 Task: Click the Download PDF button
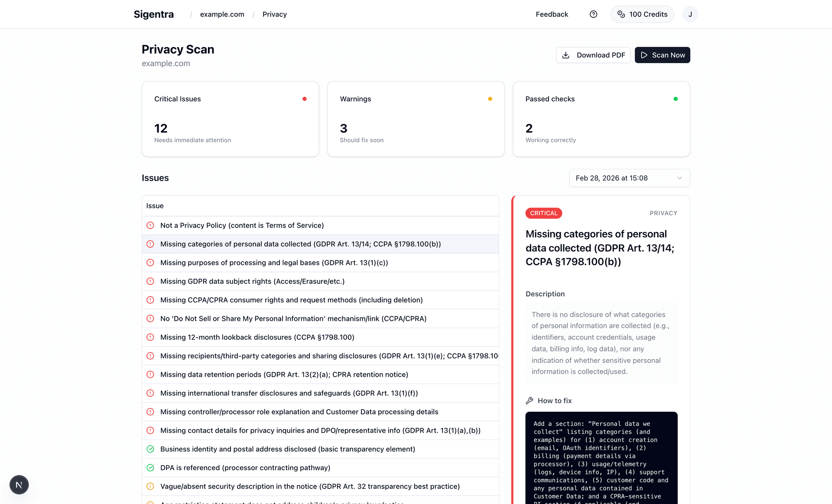click(593, 55)
